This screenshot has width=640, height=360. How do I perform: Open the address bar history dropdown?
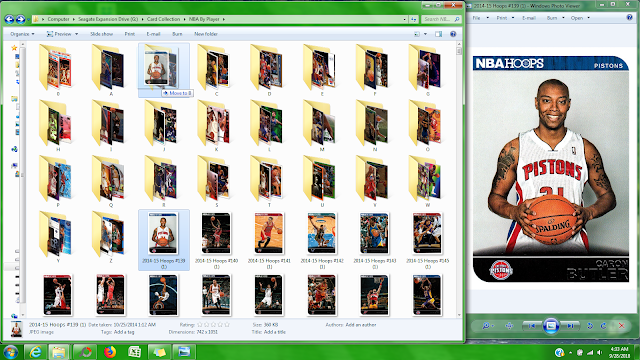point(404,19)
